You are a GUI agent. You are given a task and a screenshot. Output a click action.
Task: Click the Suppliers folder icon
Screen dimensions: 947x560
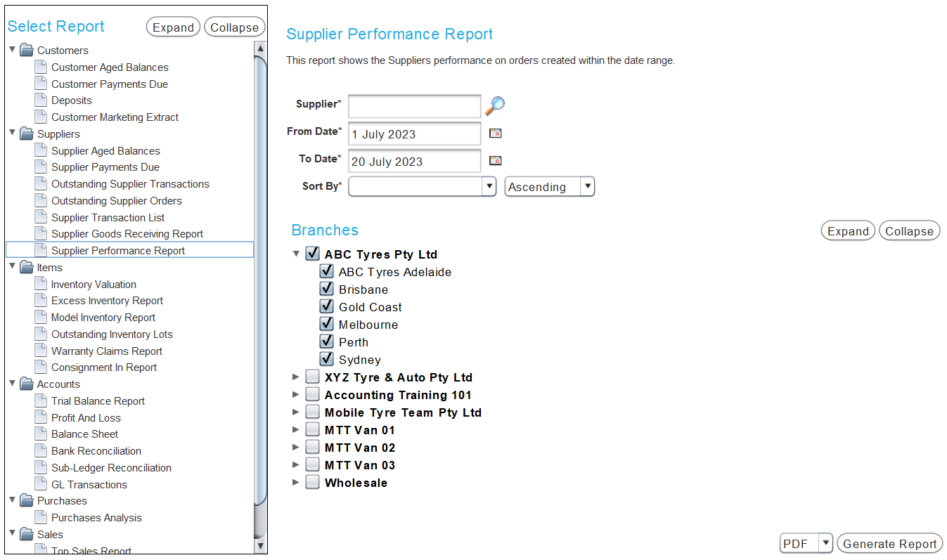click(27, 134)
